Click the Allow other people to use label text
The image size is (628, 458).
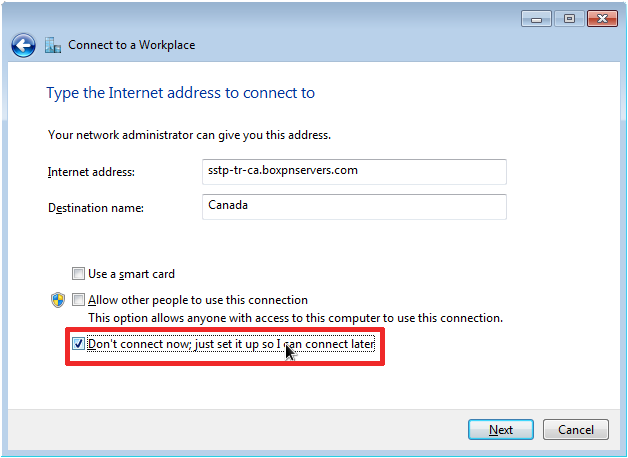(198, 300)
